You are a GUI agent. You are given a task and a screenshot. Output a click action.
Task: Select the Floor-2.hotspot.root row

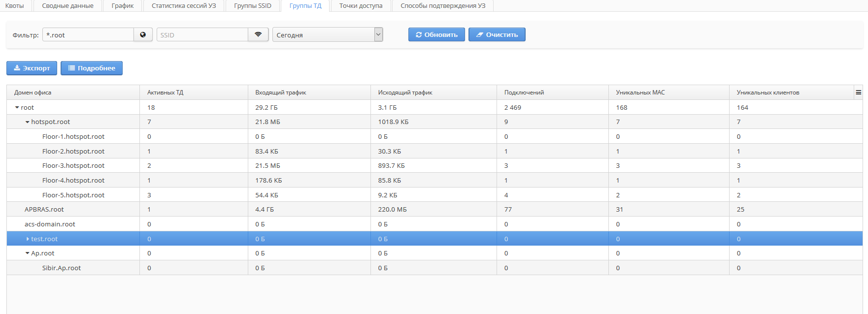coord(434,151)
